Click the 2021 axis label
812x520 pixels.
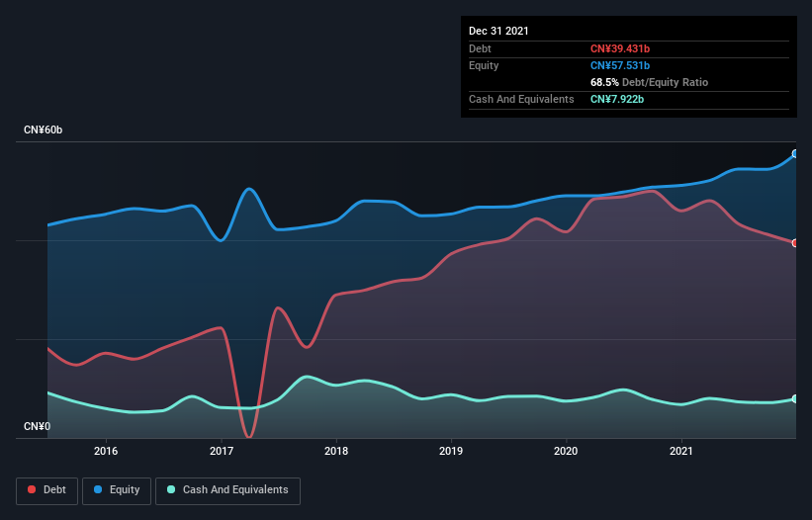pos(681,451)
